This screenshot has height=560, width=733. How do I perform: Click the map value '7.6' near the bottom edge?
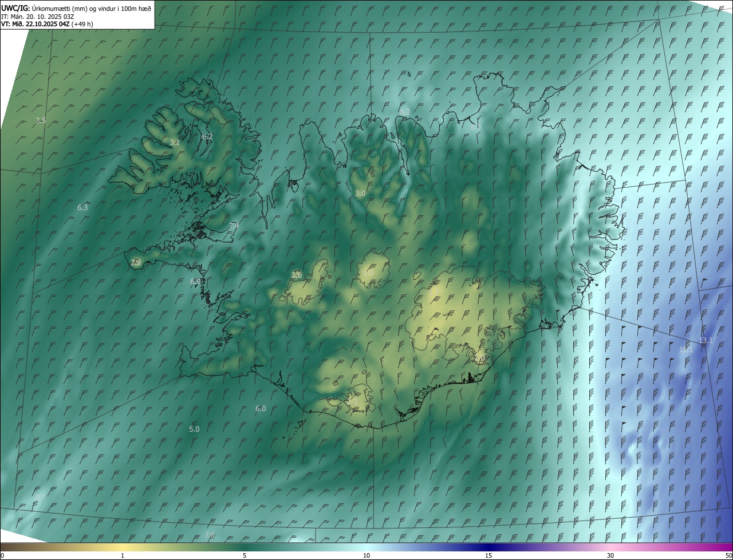[210, 535]
